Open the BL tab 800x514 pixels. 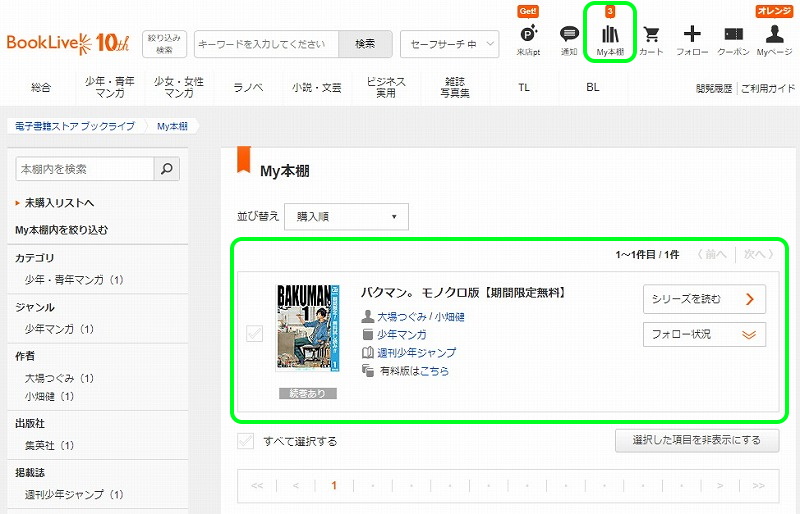[x=593, y=87]
